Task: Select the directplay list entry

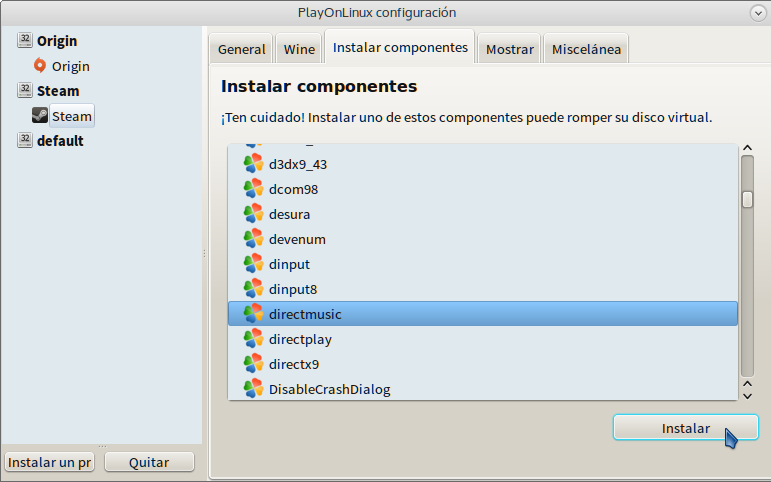Action: [x=300, y=339]
